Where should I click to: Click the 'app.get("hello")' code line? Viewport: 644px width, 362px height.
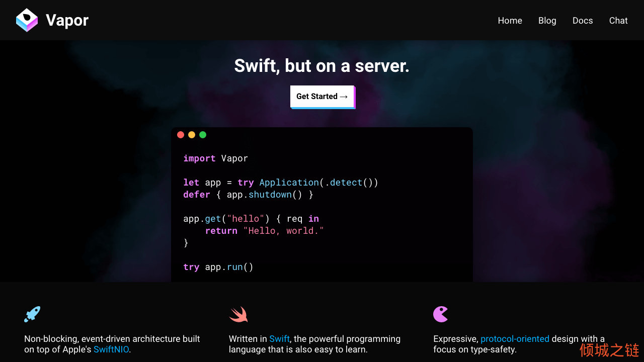point(251,219)
